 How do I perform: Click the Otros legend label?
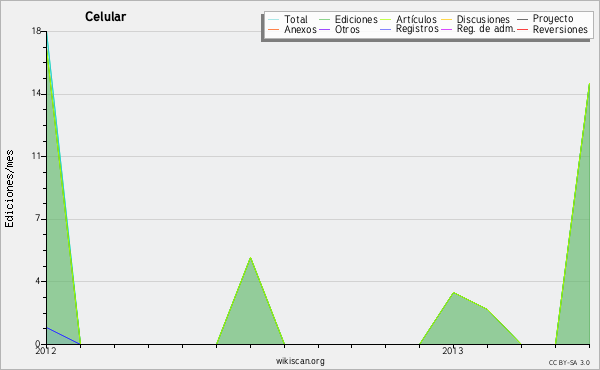click(347, 29)
